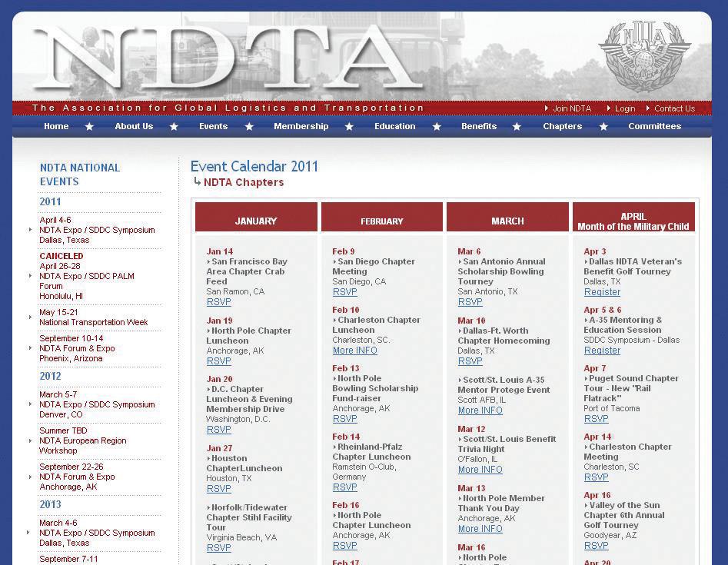RSVP for the San Diego, CA meeting
The width and height of the screenshot is (728, 565).
(x=345, y=292)
